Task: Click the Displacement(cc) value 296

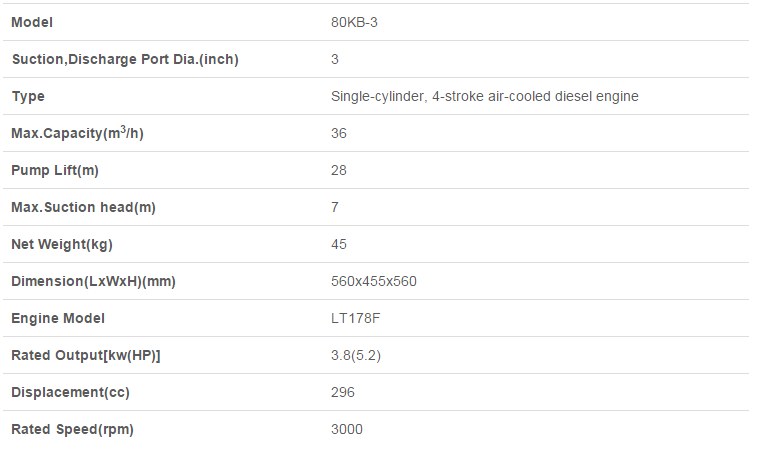Action: coord(343,392)
